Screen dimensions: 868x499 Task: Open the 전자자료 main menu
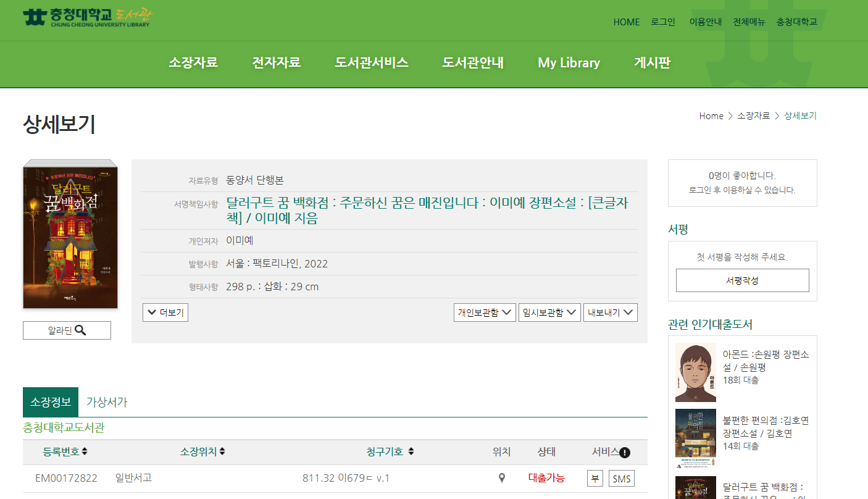coord(276,62)
